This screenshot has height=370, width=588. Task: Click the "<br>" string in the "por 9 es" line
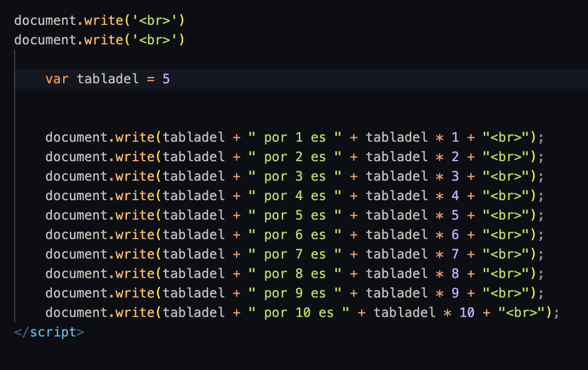click(505, 293)
